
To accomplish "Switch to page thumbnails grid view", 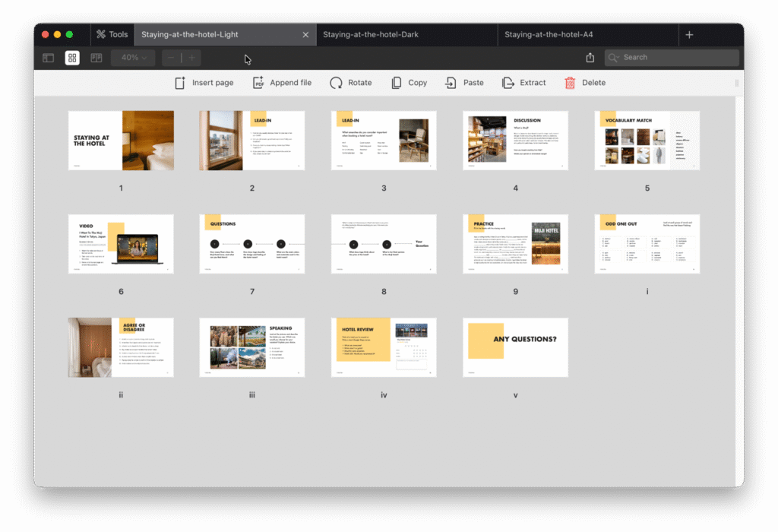I will pyautogui.click(x=72, y=58).
